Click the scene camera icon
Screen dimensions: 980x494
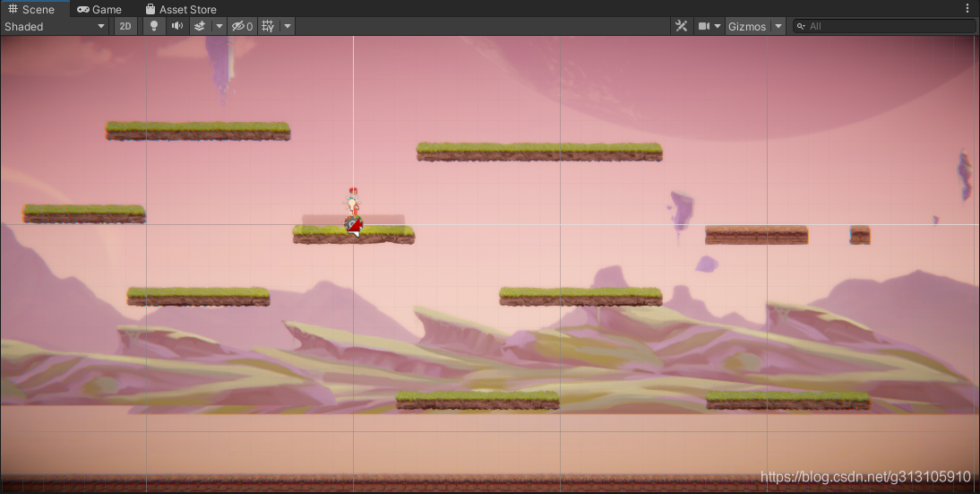pyautogui.click(x=704, y=26)
